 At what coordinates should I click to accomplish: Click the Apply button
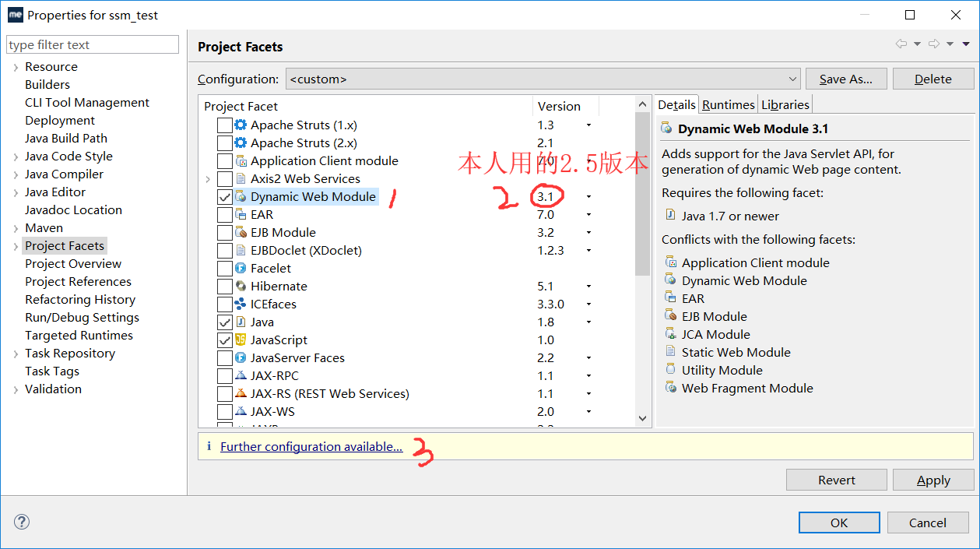pos(933,480)
